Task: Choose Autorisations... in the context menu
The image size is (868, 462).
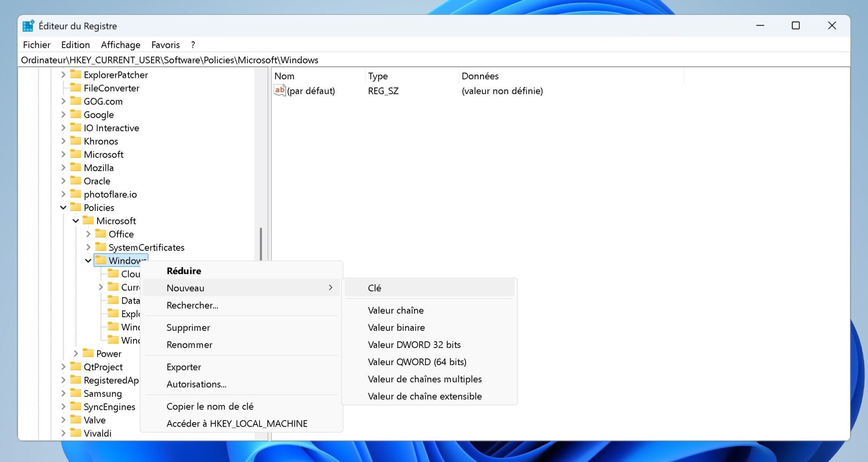Action: coord(241,384)
